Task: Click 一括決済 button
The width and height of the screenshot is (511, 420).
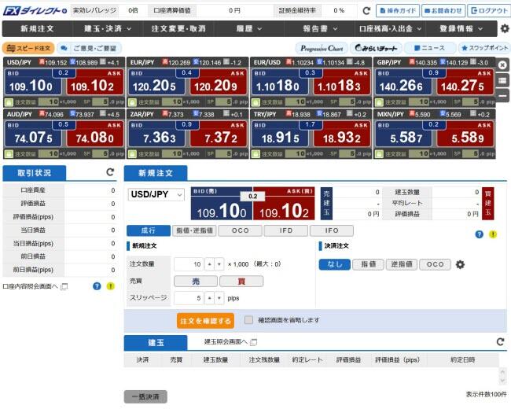Action: pos(145,396)
